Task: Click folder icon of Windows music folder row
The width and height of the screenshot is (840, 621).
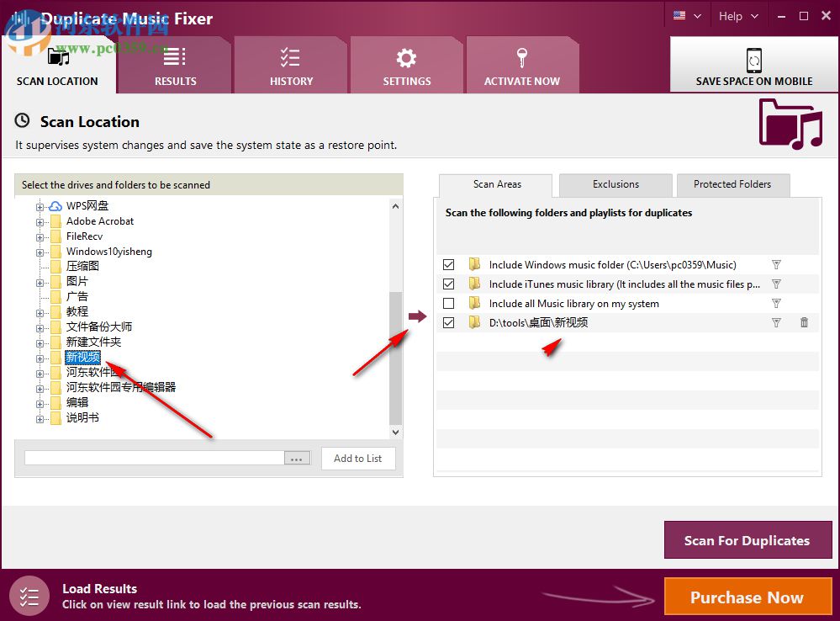Action: [x=474, y=264]
